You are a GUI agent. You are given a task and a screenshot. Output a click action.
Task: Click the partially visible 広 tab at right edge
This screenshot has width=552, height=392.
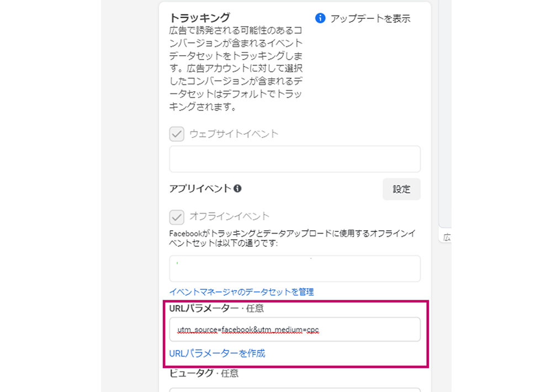click(447, 237)
